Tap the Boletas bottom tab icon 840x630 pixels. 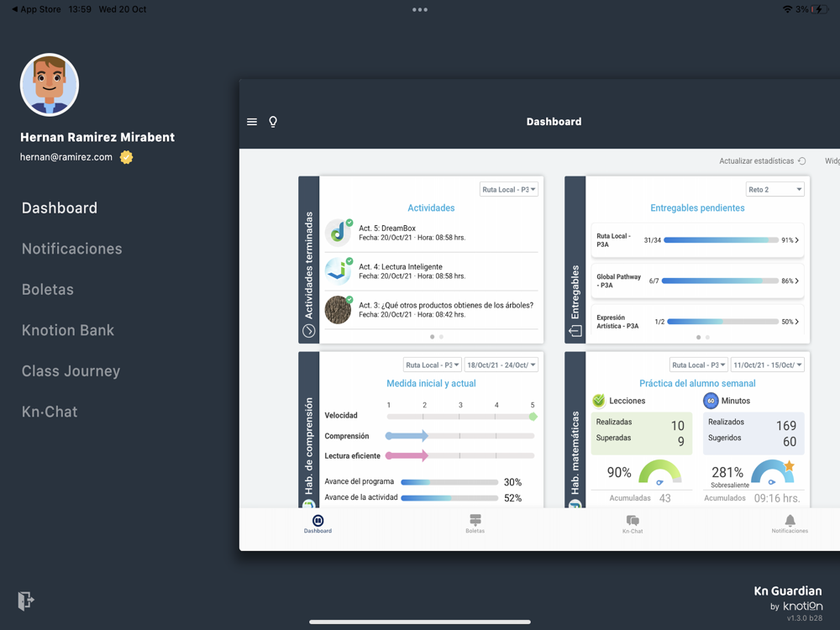[x=475, y=520]
